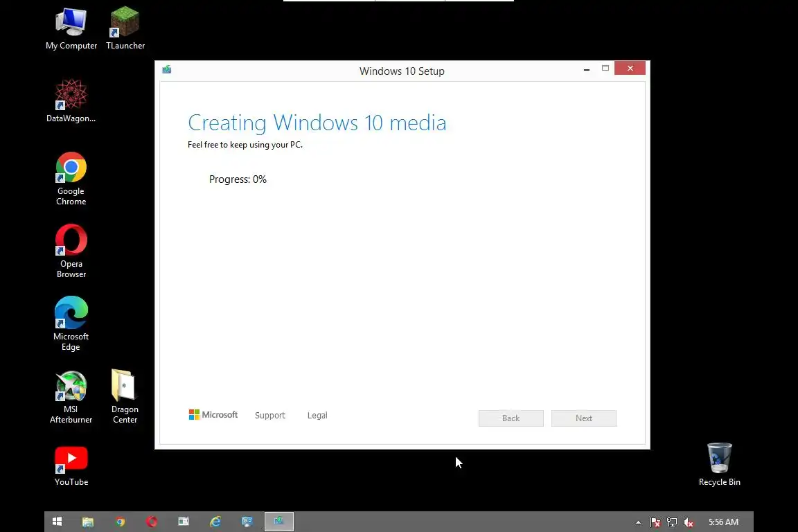
Task: Click the muted volume tray icon
Action: (688, 522)
